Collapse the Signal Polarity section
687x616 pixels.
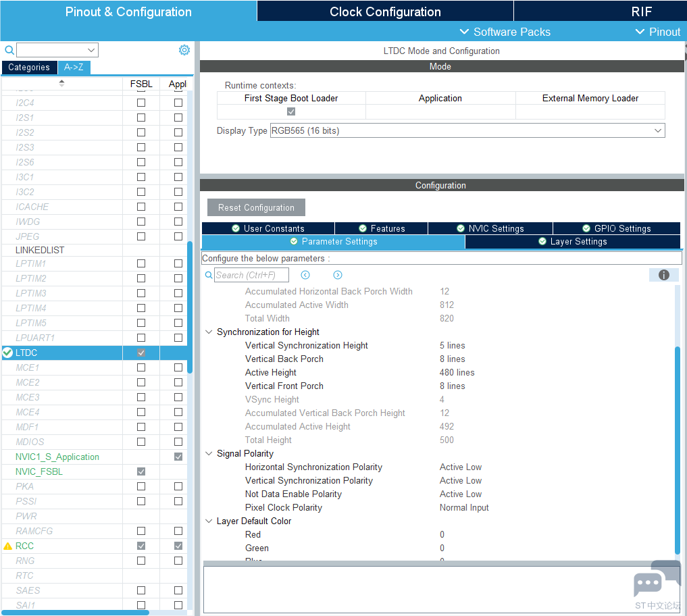click(209, 453)
